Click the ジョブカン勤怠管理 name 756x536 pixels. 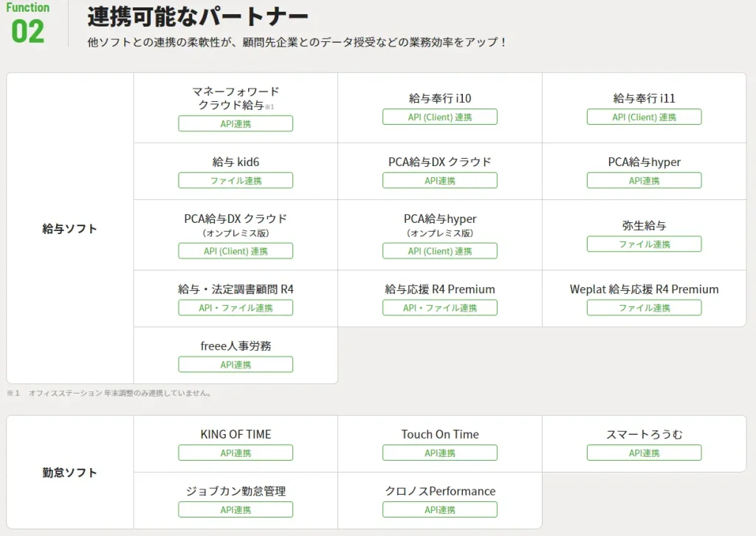click(x=236, y=491)
